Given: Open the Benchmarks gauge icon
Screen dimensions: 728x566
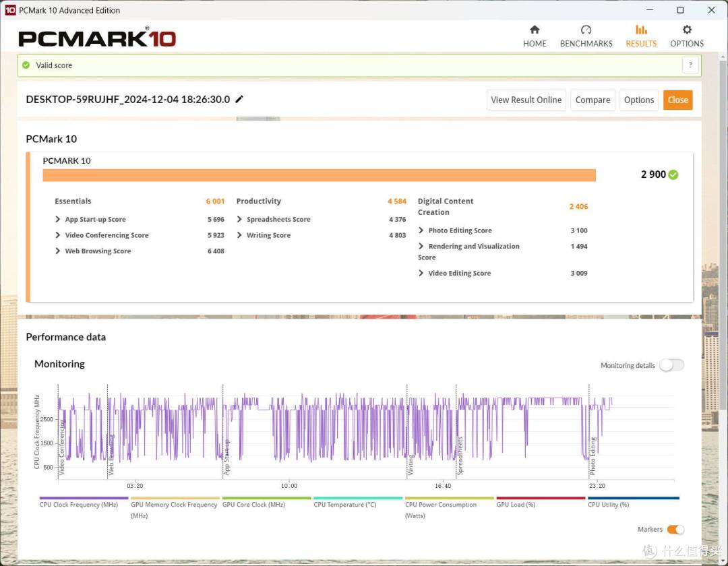Looking at the screenshot, I should 586,30.
